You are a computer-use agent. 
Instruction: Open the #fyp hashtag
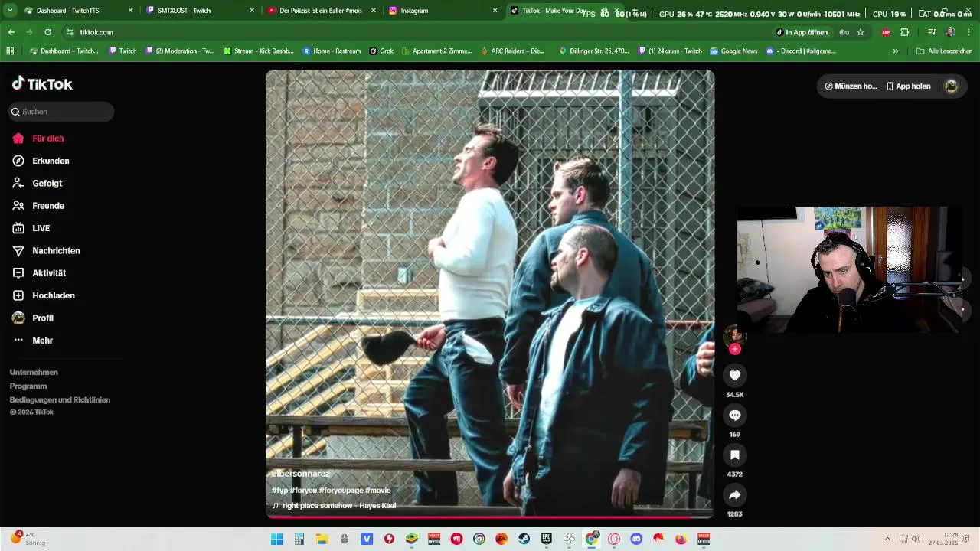[x=279, y=491]
